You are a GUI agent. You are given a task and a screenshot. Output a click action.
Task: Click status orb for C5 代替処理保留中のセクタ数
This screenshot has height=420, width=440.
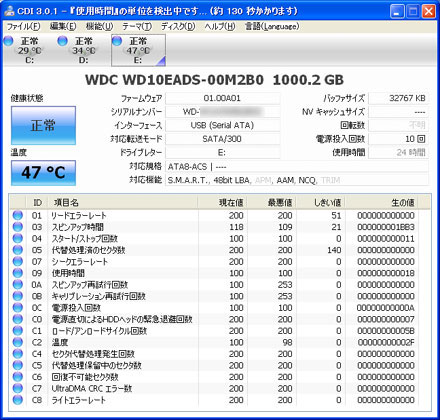[x=18, y=365]
